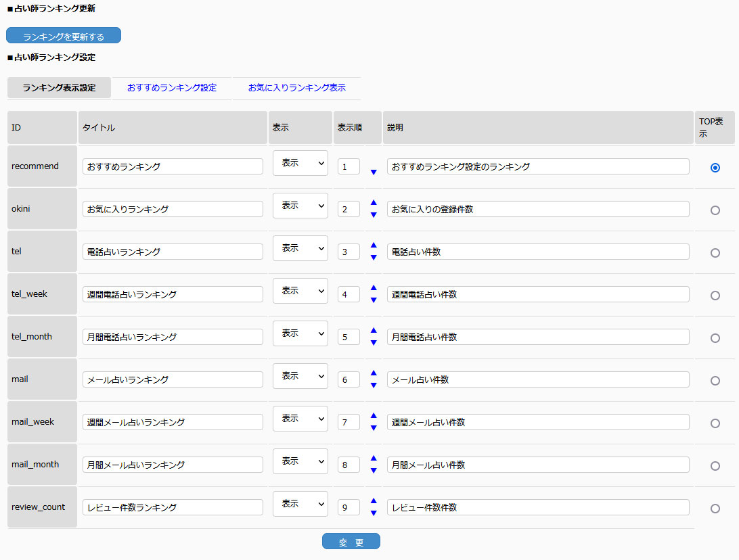Choose TOP表示 radio for review_count row
The width and height of the screenshot is (739, 560).
click(x=715, y=509)
